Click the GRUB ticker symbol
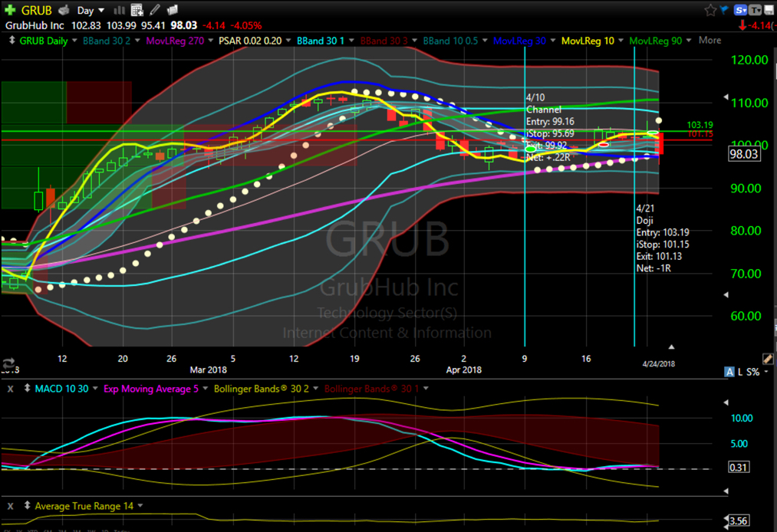This screenshot has height=532, width=777. (x=36, y=10)
